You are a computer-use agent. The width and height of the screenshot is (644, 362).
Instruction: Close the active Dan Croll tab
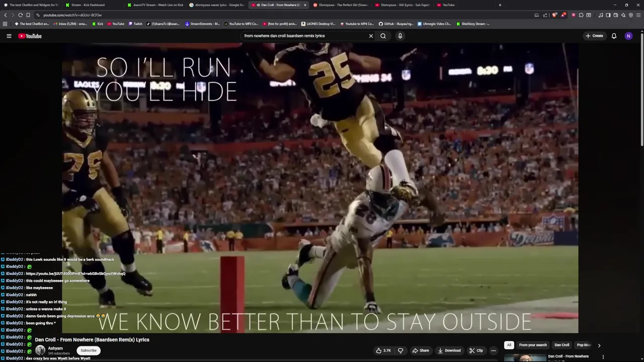(x=305, y=5)
